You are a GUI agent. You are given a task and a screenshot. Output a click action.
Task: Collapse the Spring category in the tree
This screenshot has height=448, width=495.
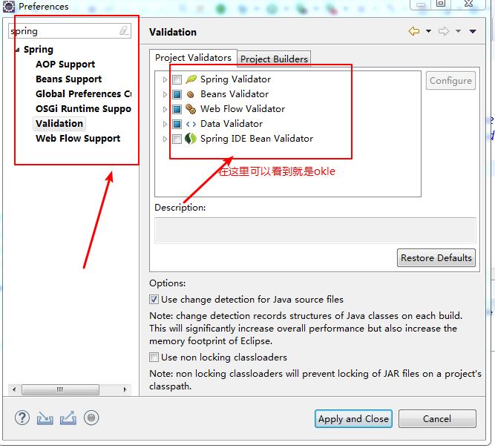[x=18, y=50]
